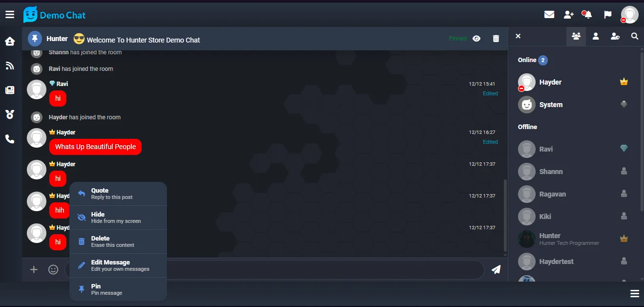Toggle the blue pin icon beside Hunter
This screenshot has height=307, width=644.
[35, 39]
